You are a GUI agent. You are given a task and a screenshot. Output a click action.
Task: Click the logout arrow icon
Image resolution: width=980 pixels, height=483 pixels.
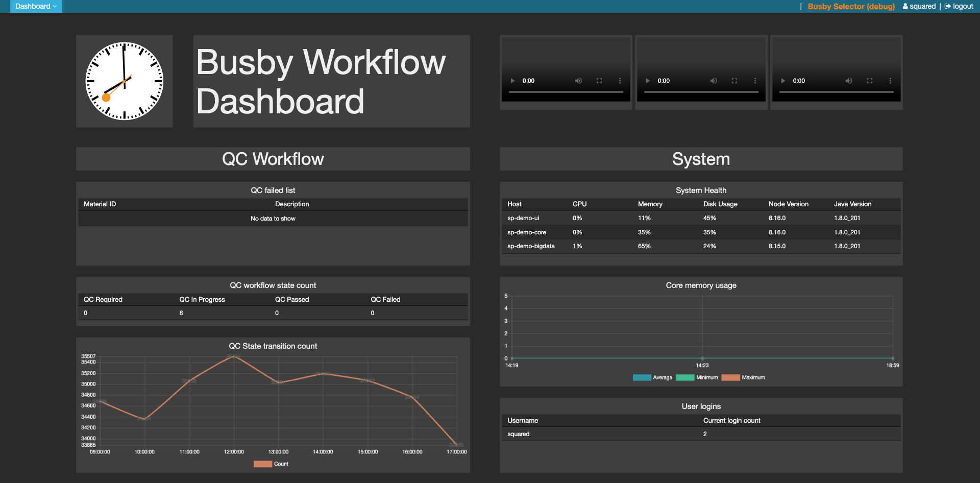pyautogui.click(x=948, y=6)
